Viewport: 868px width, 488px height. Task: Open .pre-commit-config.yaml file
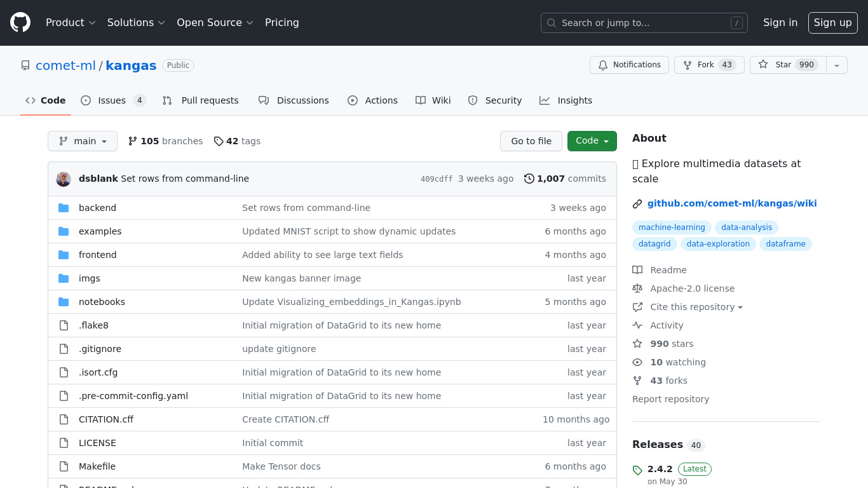click(x=133, y=396)
